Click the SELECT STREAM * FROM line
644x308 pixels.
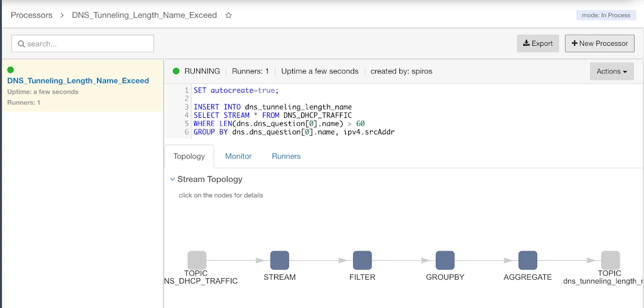273,115
